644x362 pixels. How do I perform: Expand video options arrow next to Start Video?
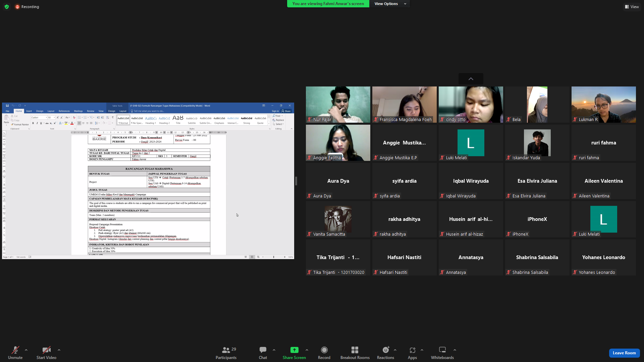pyautogui.click(x=59, y=350)
